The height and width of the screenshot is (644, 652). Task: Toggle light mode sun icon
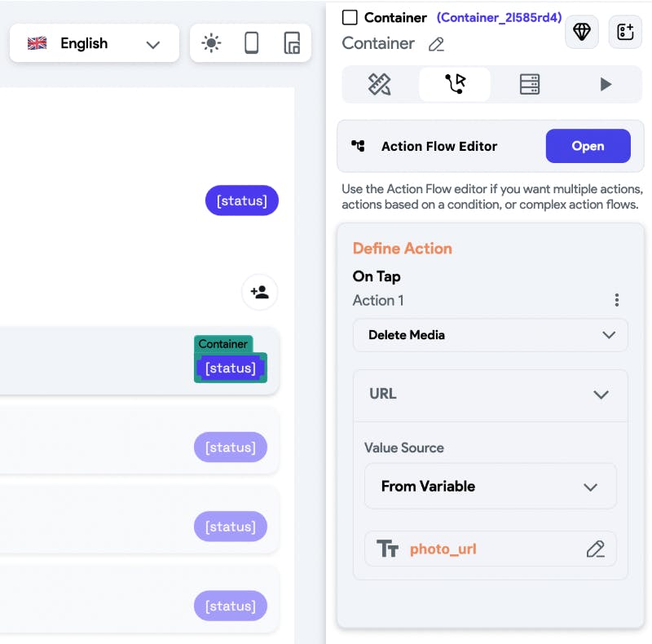pyautogui.click(x=211, y=43)
